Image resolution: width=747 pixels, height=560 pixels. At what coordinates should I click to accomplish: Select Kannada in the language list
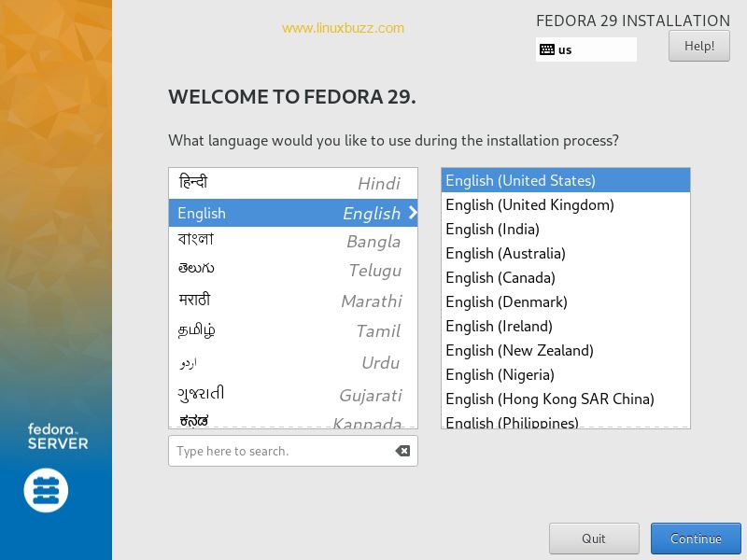click(x=293, y=421)
